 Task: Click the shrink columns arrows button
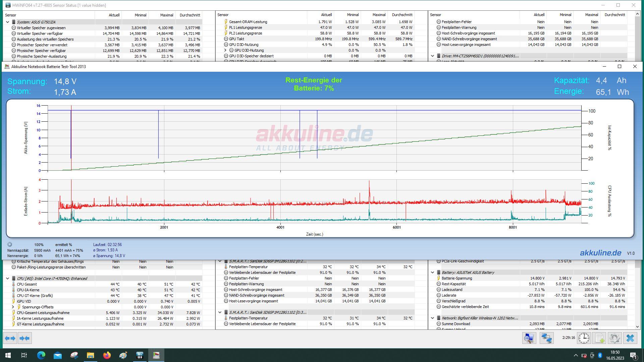tap(24, 338)
